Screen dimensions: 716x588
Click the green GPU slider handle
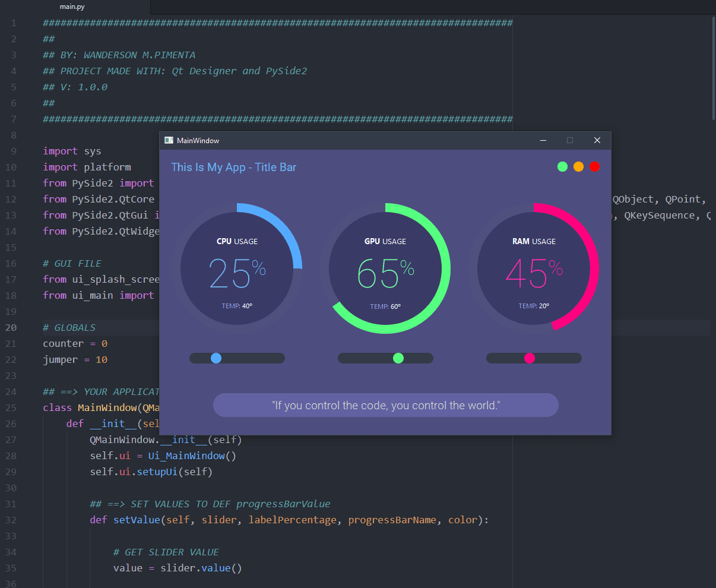398,358
